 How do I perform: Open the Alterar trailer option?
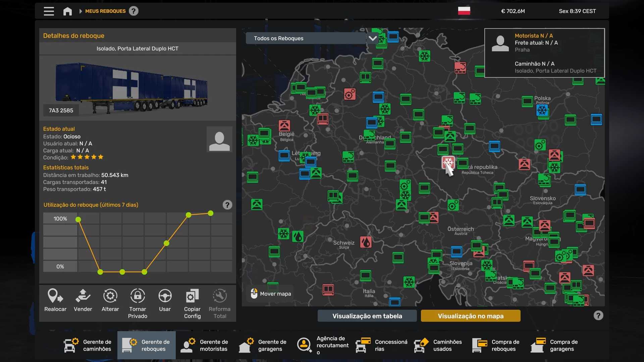(110, 297)
